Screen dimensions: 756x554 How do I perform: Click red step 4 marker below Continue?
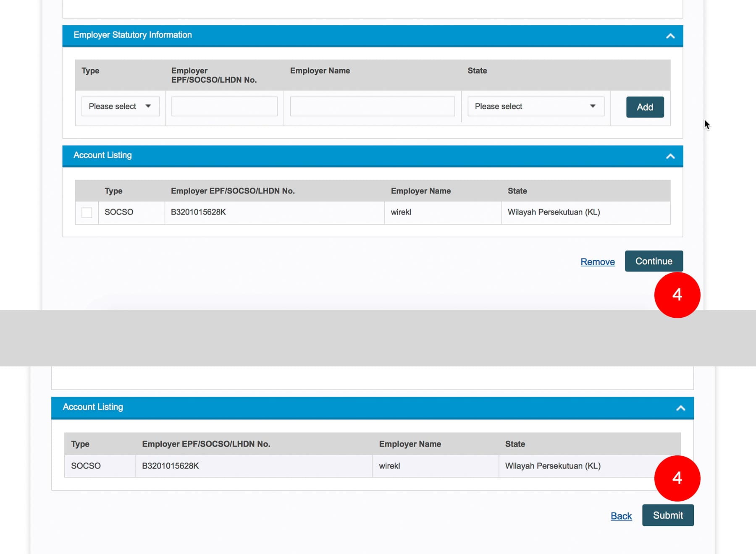pyautogui.click(x=677, y=295)
